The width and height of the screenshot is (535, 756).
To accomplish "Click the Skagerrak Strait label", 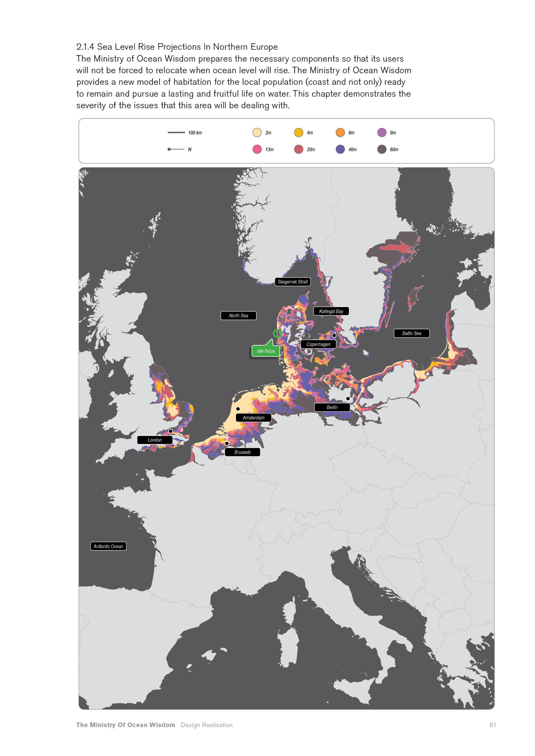I will (292, 282).
